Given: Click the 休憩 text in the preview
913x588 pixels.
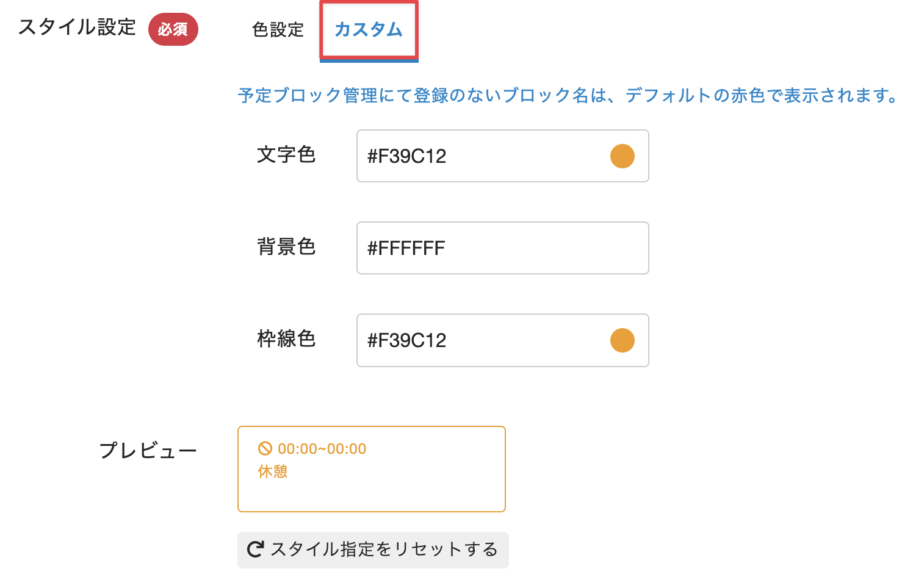Looking at the screenshot, I should coord(273,471).
